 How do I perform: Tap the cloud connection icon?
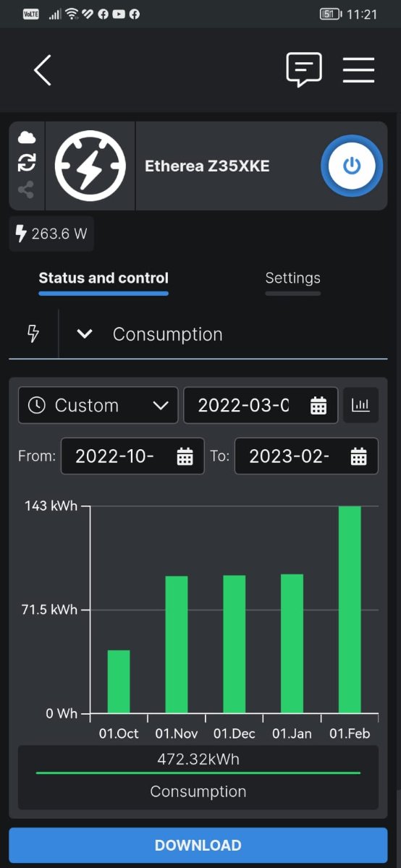point(27,137)
